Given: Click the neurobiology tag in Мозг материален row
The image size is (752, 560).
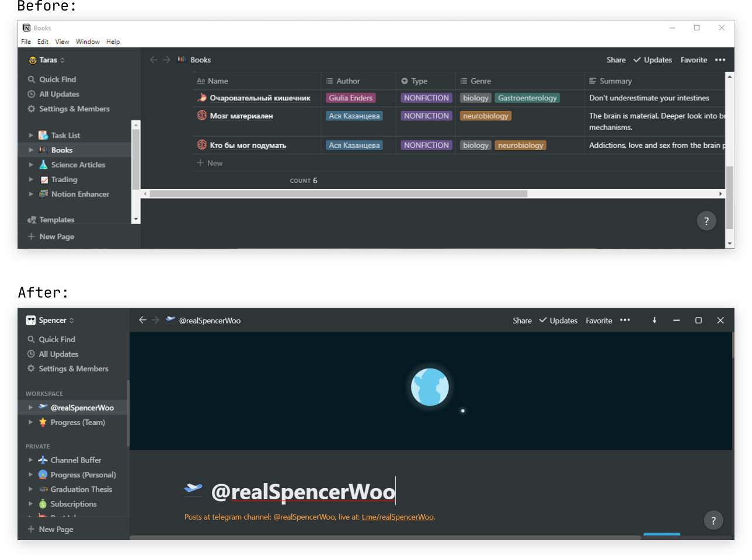Looking at the screenshot, I should [x=486, y=116].
